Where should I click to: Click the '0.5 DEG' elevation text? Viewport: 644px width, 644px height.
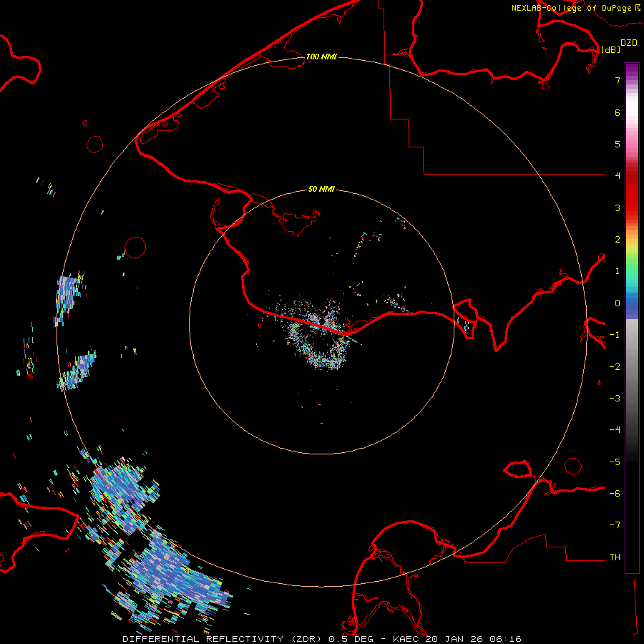[351, 639]
